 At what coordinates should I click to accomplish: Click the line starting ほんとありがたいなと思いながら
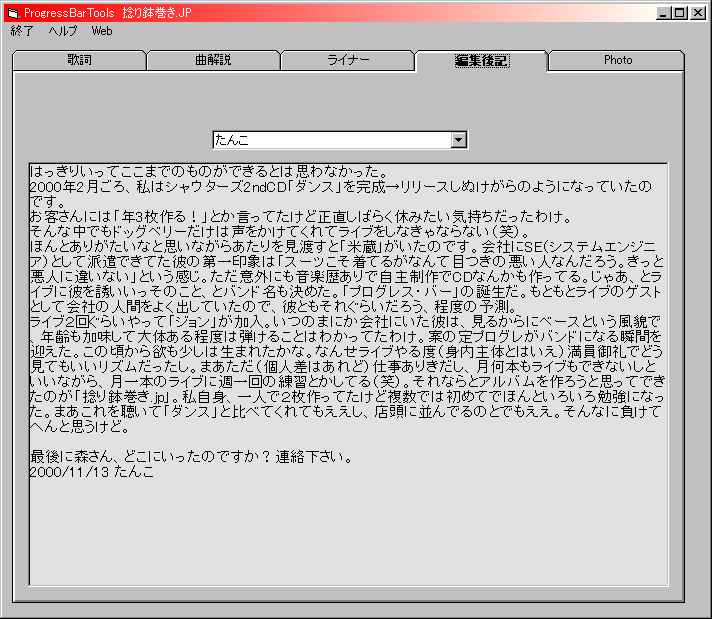tap(343, 246)
